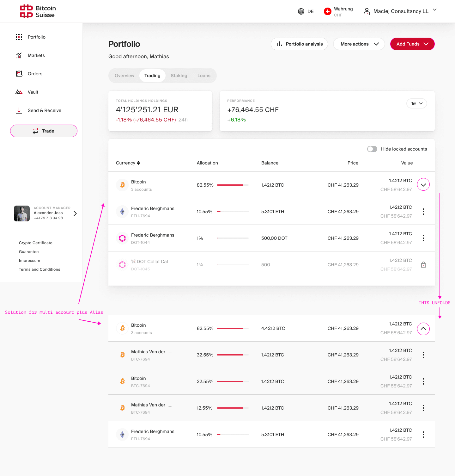Screen dimensions: 455x476
Task: Click the Orders list icon
Action: pyautogui.click(x=19, y=74)
